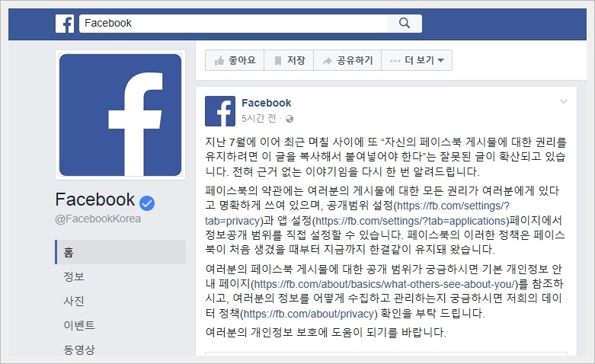Open the large Facebook profile picture
Viewport: 595px width, 364px height.
pos(120,115)
